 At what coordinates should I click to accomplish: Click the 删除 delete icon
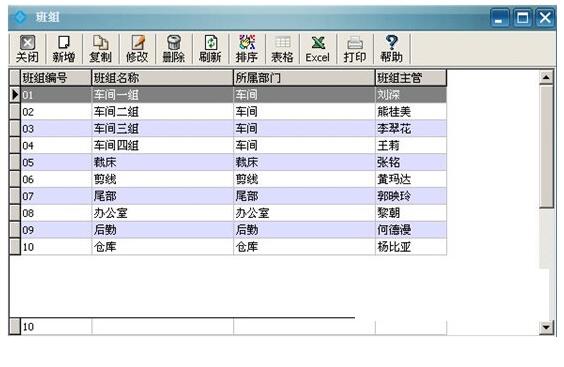[174, 49]
